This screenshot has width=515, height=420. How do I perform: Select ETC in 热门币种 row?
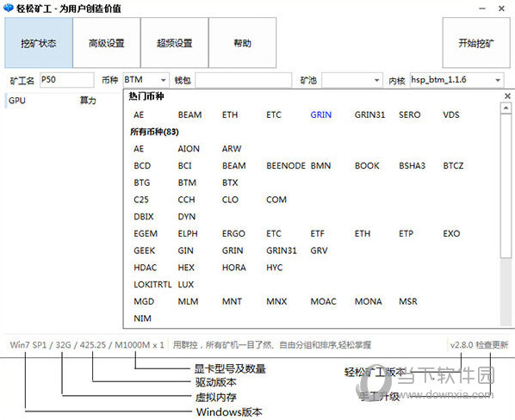tap(274, 114)
